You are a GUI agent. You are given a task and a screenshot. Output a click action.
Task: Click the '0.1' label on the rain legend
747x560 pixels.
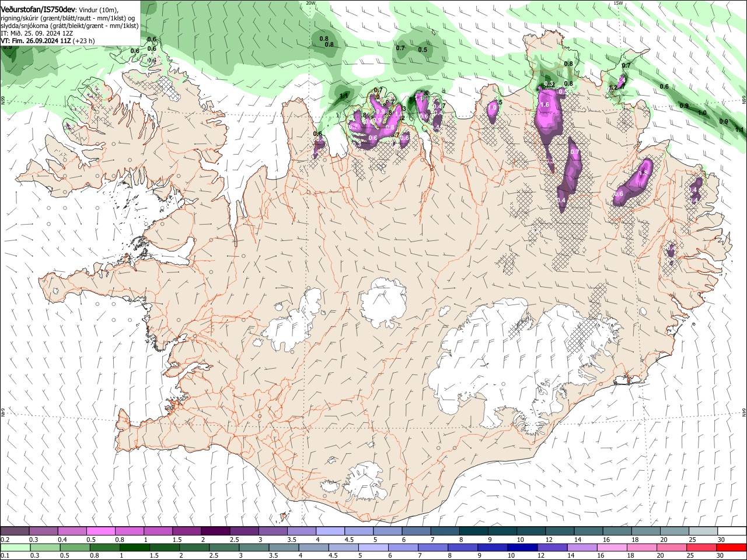point(4,555)
